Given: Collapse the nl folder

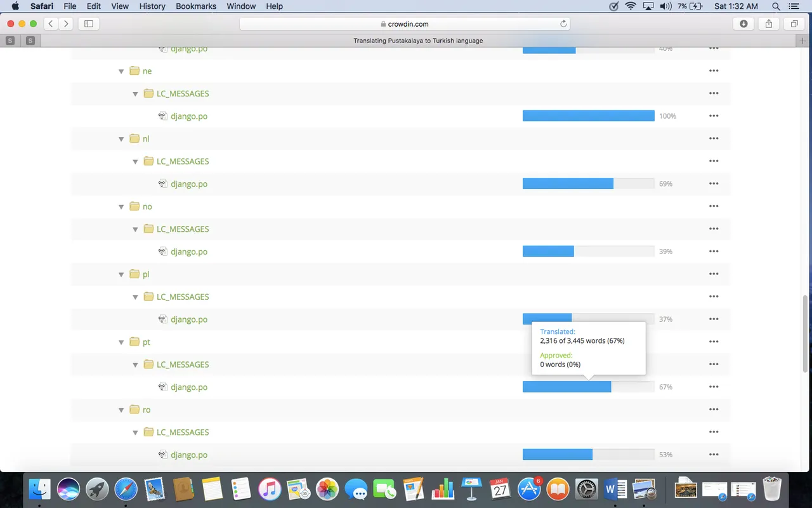Looking at the screenshot, I should click(x=121, y=139).
